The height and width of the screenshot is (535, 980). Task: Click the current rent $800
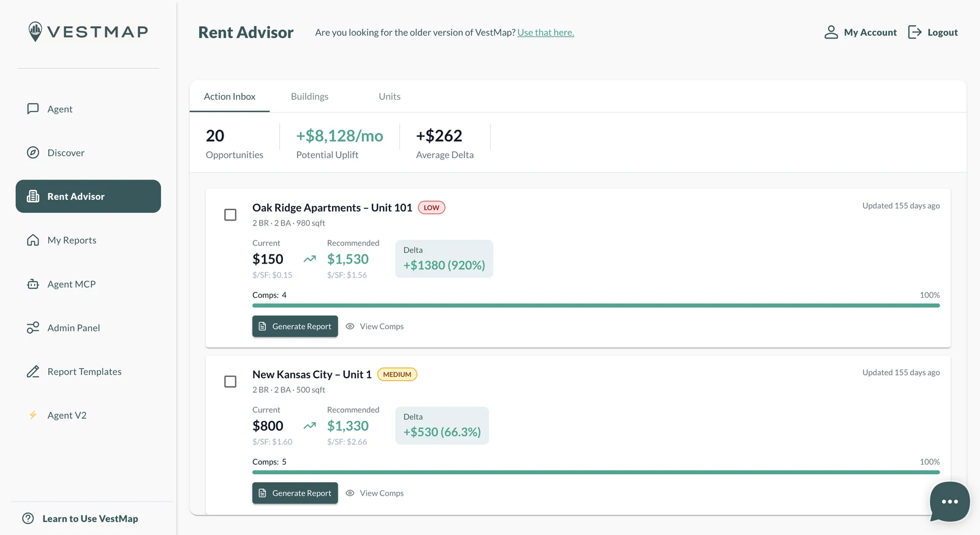point(268,426)
